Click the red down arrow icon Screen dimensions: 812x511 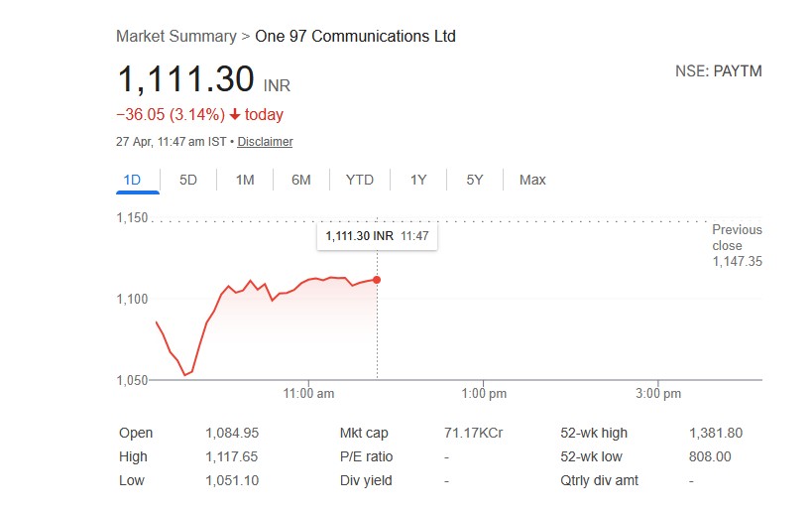click(x=235, y=115)
